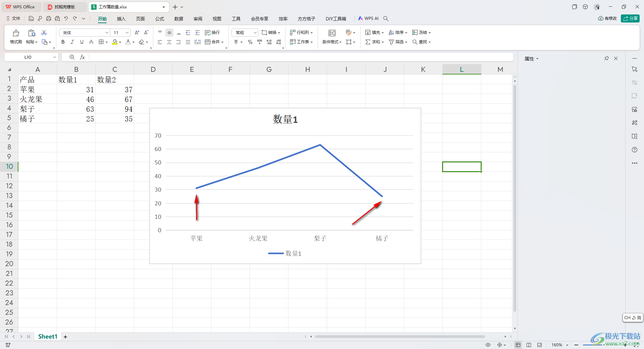The width and height of the screenshot is (644, 349).
Task: Open the Formulas 公式 ribbon tab
Action: (160, 19)
